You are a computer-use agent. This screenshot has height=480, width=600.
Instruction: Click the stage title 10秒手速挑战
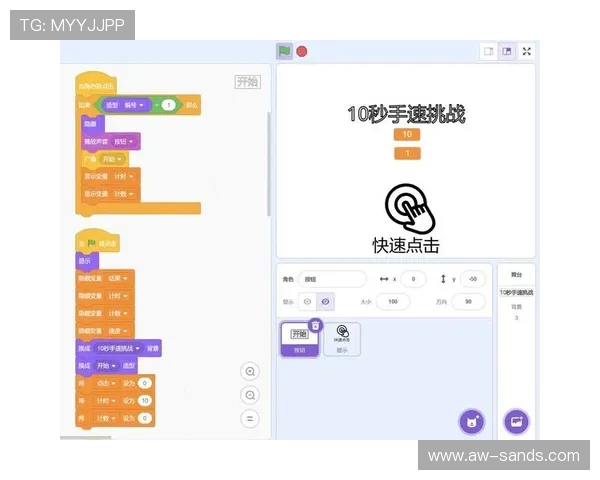click(406, 114)
